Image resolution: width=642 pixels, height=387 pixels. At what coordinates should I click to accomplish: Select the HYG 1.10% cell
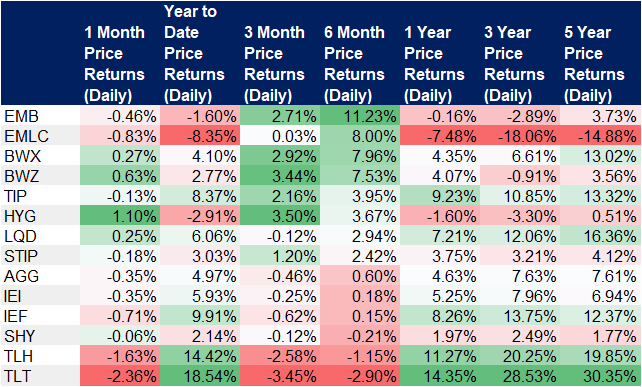pyautogui.click(x=120, y=216)
